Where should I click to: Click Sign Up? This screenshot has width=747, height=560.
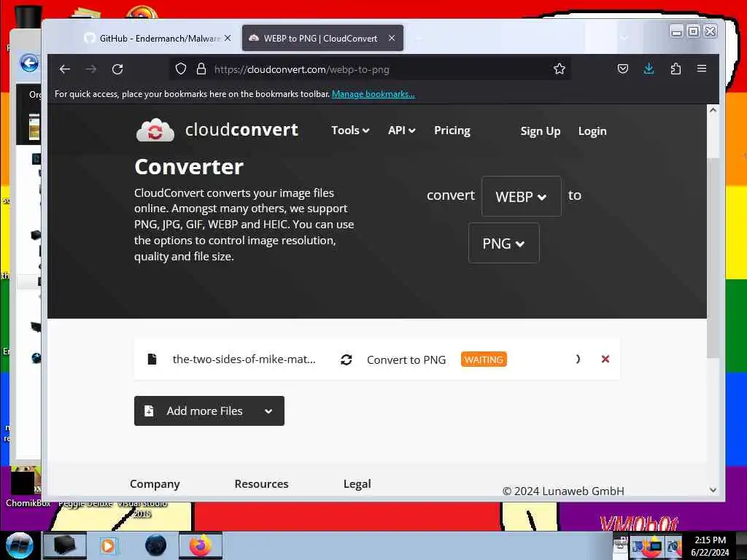(541, 131)
